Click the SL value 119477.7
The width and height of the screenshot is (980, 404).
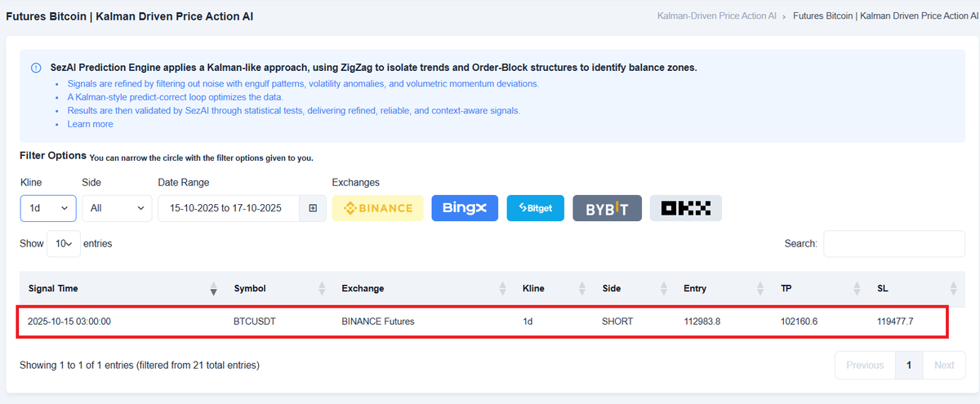tap(895, 322)
